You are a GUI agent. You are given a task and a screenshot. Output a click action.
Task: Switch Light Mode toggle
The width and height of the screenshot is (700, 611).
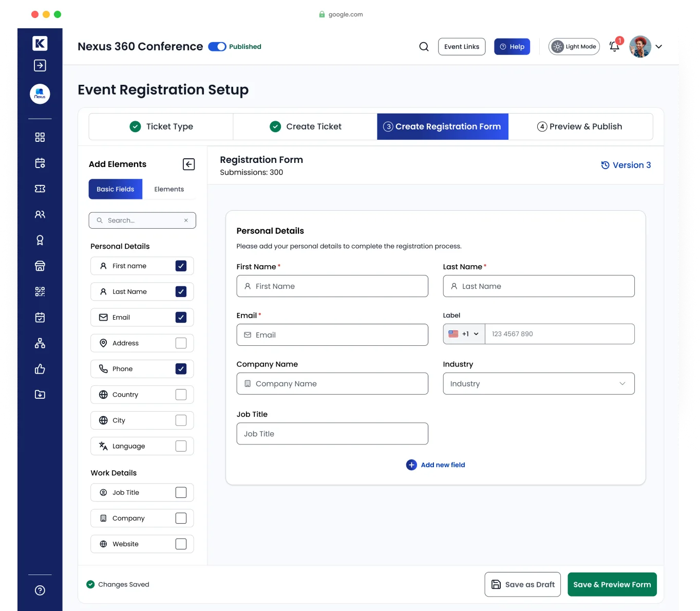574,47
